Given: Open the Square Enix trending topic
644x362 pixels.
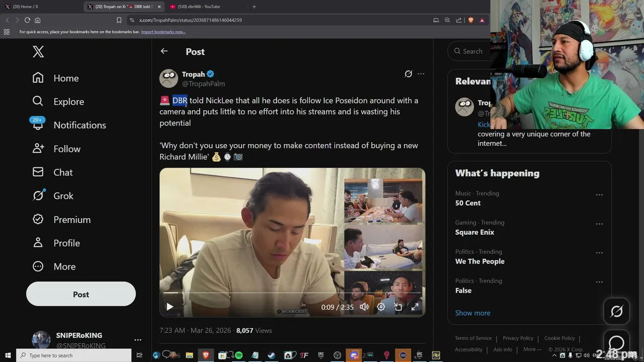Looking at the screenshot, I should click(x=474, y=232).
